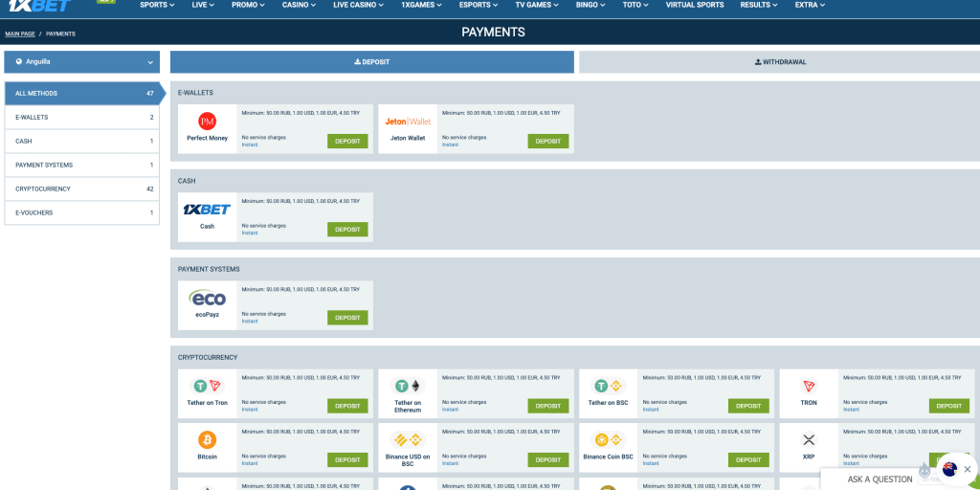Click DEPOSIT button for ecoPayz
Image resolution: width=980 pixels, height=490 pixels.
347,318
